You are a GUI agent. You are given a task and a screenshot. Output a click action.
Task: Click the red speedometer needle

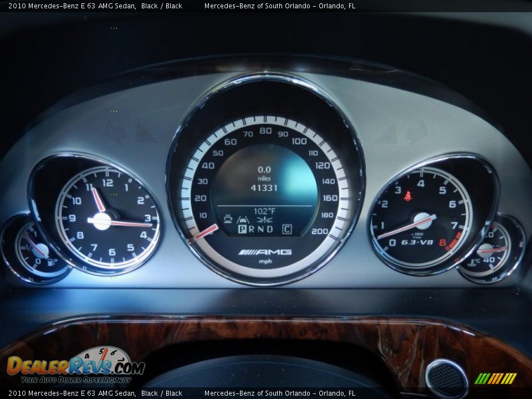tap(206, 232)
